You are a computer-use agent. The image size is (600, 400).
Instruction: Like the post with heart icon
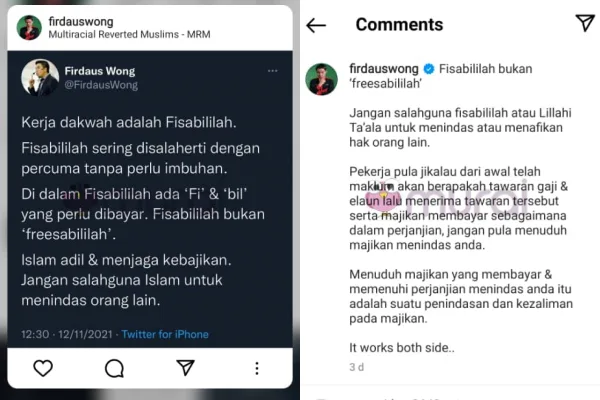click(43, 368)
